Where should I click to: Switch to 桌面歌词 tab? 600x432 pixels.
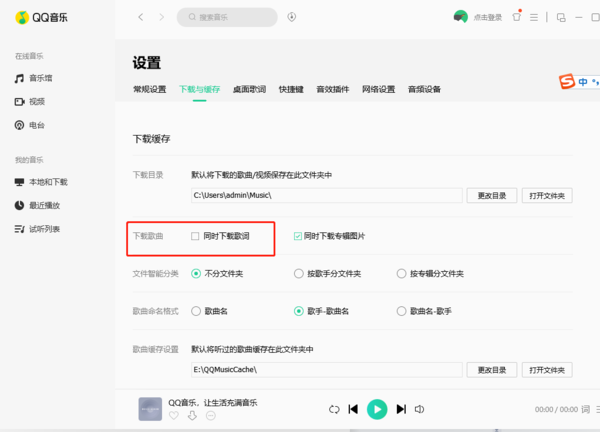[249, 90]
